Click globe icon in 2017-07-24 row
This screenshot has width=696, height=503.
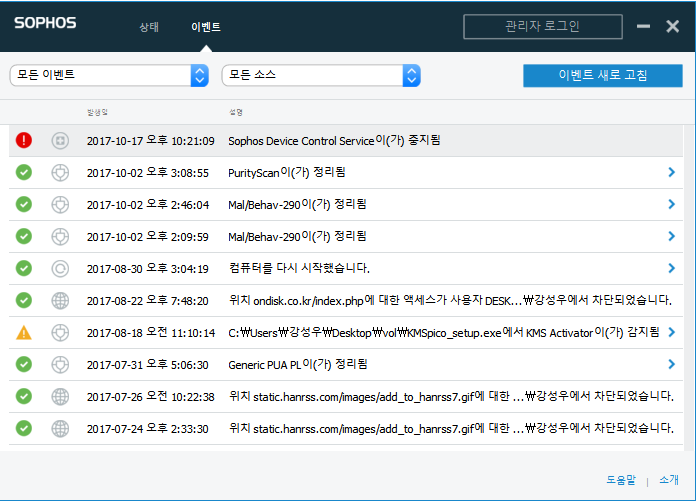pos(60,428)
